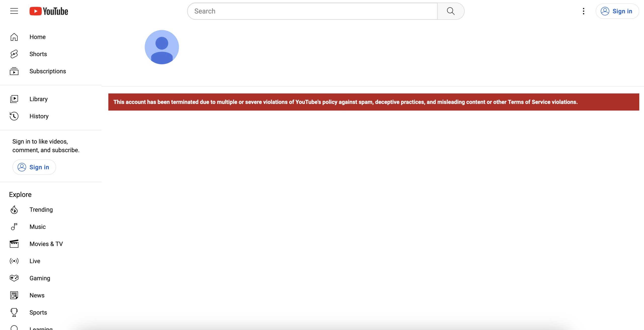Open the Shorts icon in sidebar
The width and height of the screenshot is (644, 330).
[14, 54]
